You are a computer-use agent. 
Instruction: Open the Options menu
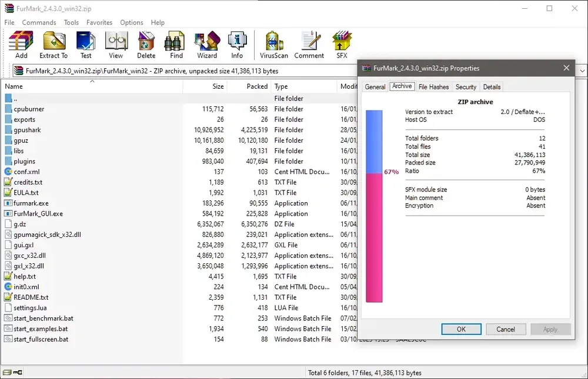coord(132,22)
